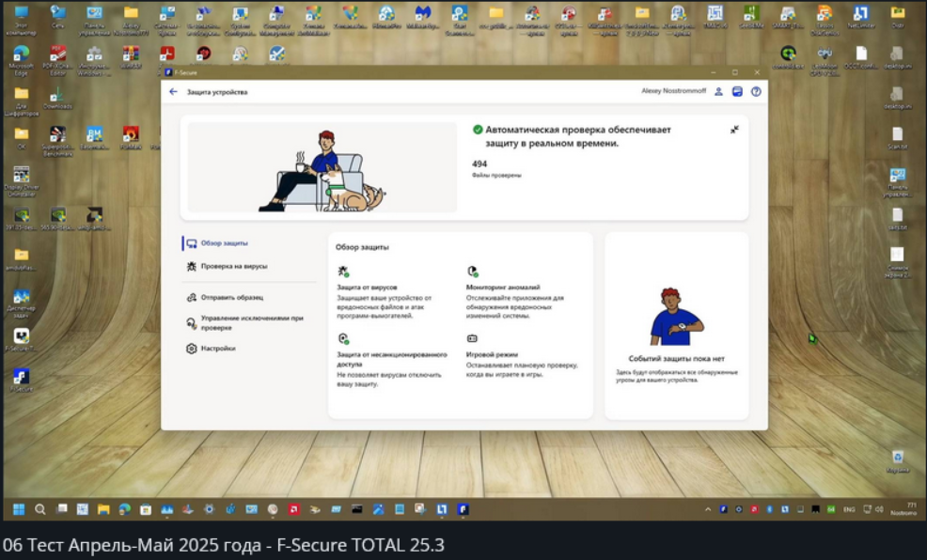Click the Защита от вирусов heading
This screenshot has height=560, width=927.
click(x=368, y=288)
